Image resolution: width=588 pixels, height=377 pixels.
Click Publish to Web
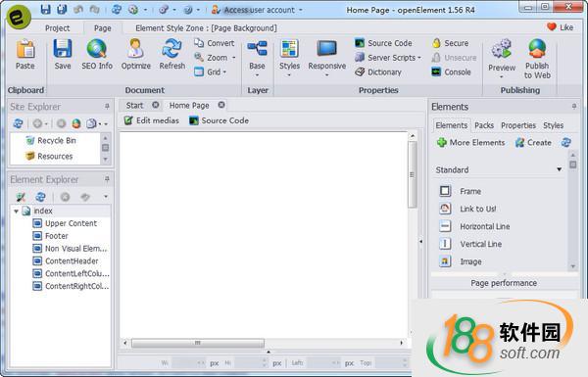tap(537, 59)
